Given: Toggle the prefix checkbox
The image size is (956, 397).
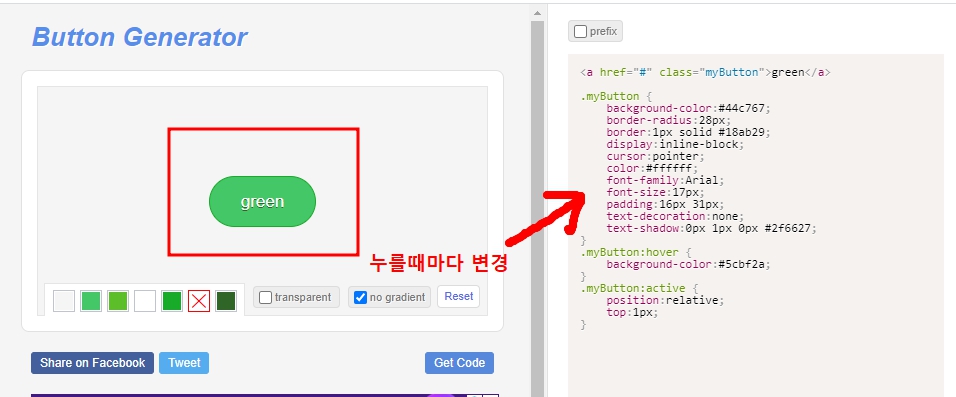Looking at the screenshot, I should [x=580, y=31].
